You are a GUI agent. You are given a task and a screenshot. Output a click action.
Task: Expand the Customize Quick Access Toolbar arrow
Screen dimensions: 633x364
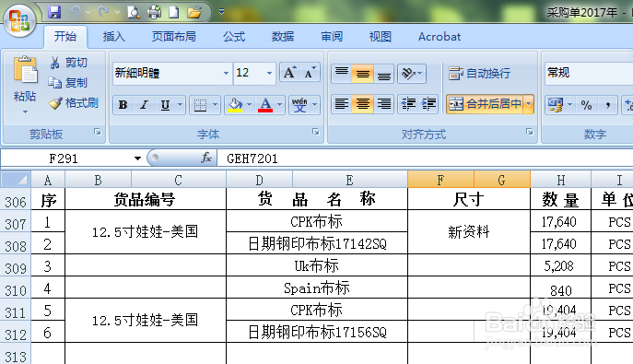221,12
